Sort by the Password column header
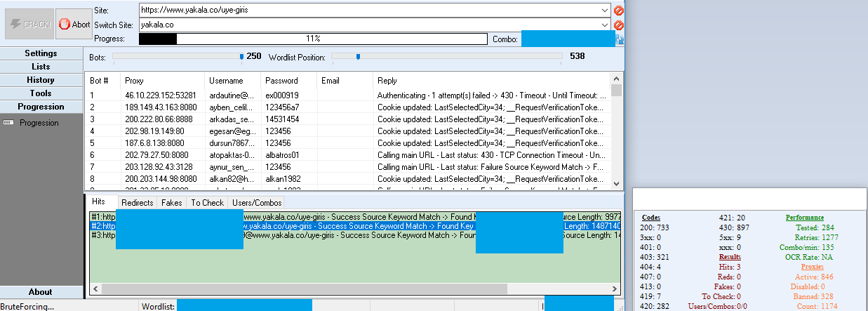 coord(289,81)
